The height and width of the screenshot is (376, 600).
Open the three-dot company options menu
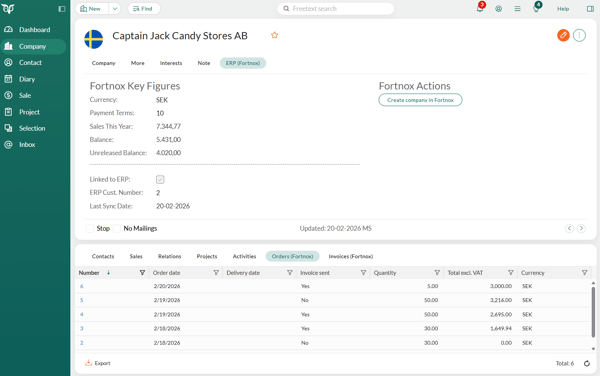[x=579, y=36]
